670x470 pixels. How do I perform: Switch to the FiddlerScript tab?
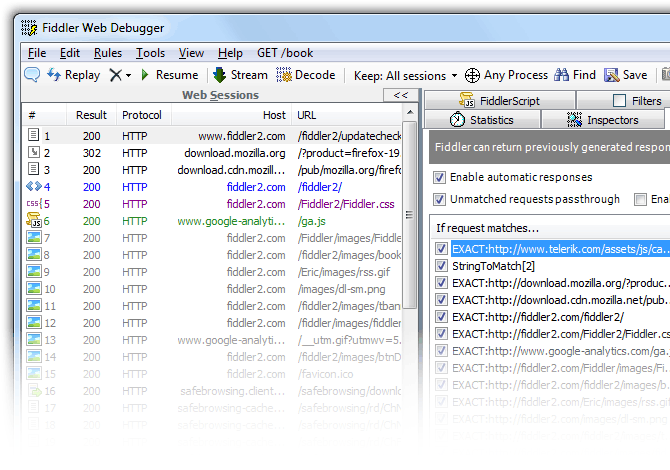click(500, 100)
